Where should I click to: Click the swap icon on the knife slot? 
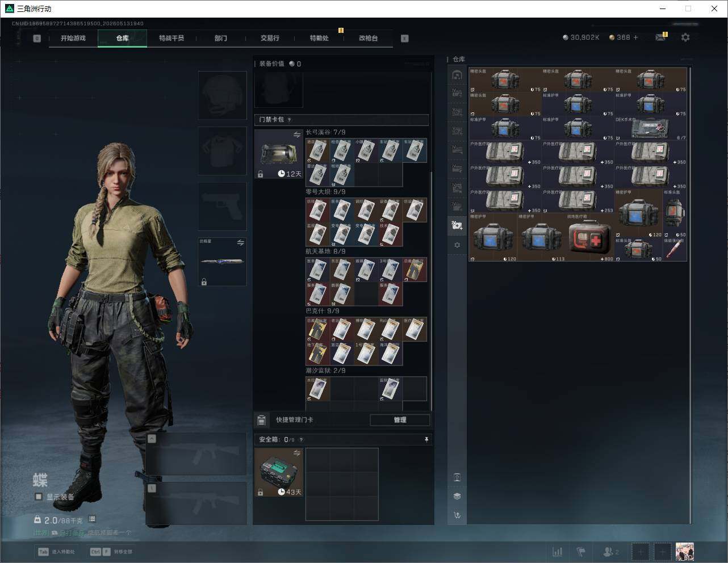pyautogui.click(x=241, y=242)
